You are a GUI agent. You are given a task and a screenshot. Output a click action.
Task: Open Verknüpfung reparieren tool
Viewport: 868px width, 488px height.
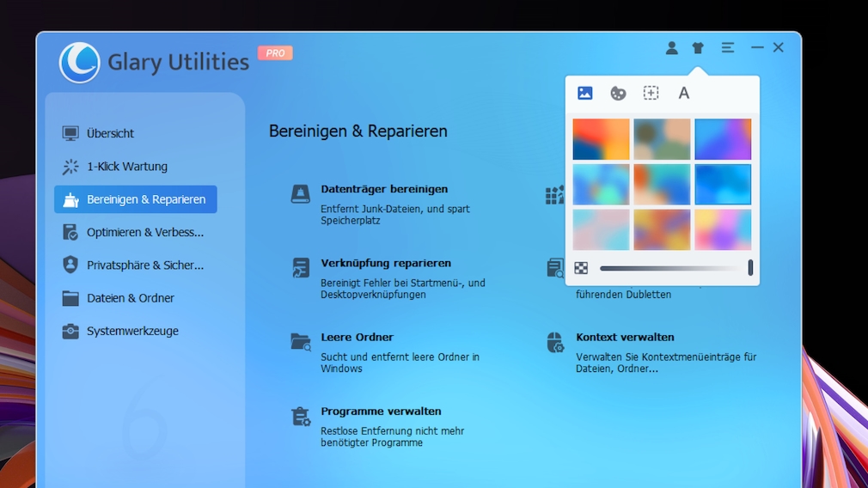coord(386,263)
